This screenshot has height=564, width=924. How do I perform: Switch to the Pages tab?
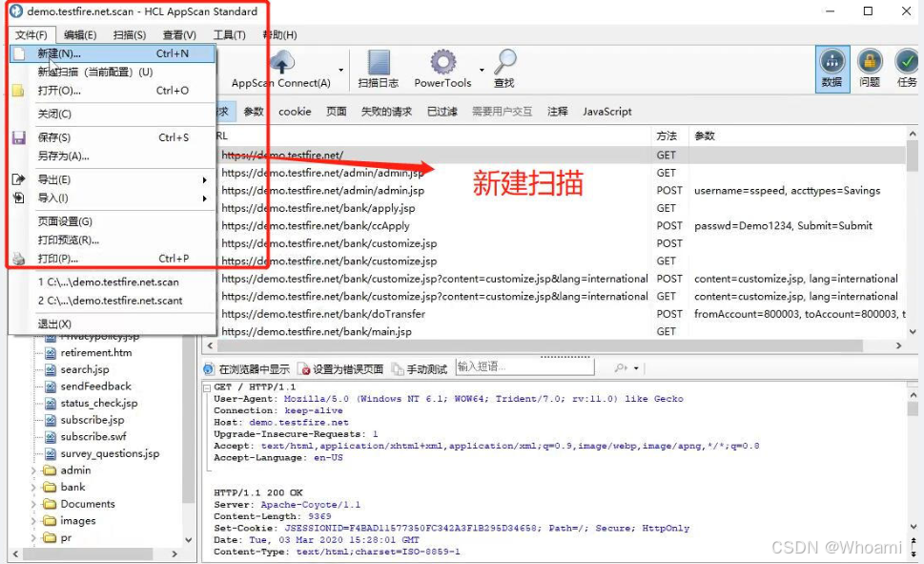point(337,112)
